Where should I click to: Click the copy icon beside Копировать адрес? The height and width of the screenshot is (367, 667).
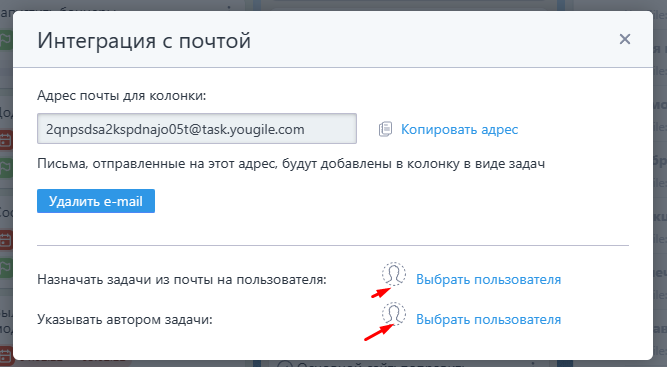tap(385, 129)
